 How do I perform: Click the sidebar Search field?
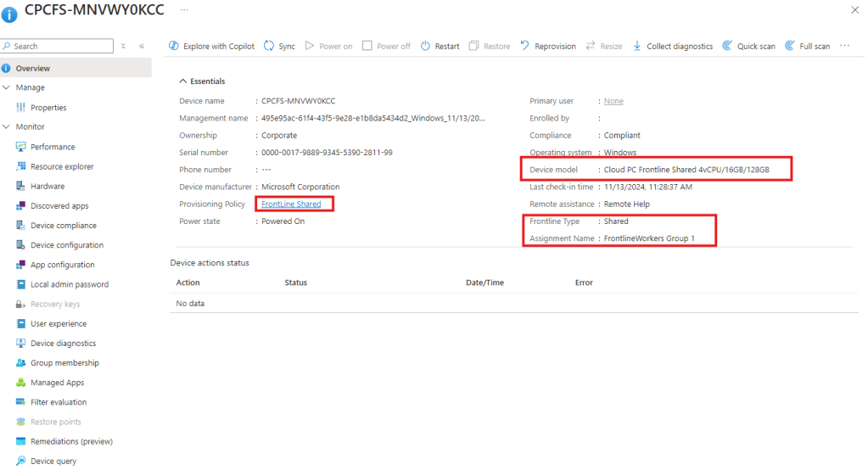tap(59, 46)
